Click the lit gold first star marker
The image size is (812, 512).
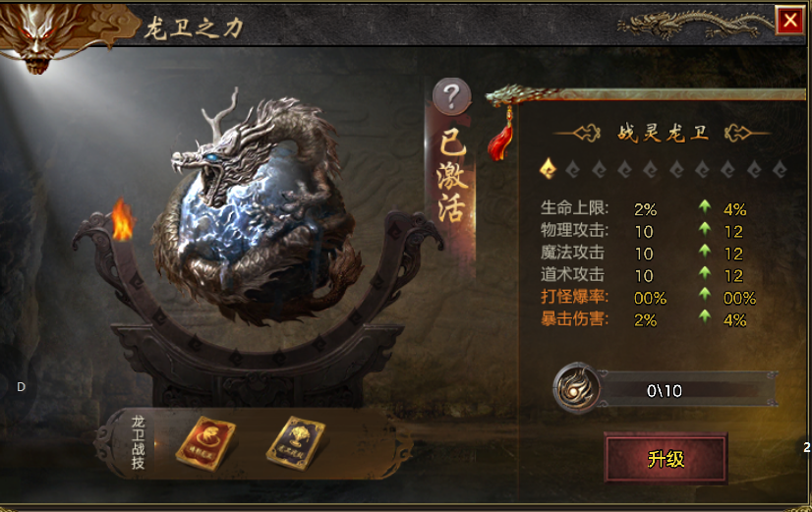pyautogui.click(x=548, y=169)
